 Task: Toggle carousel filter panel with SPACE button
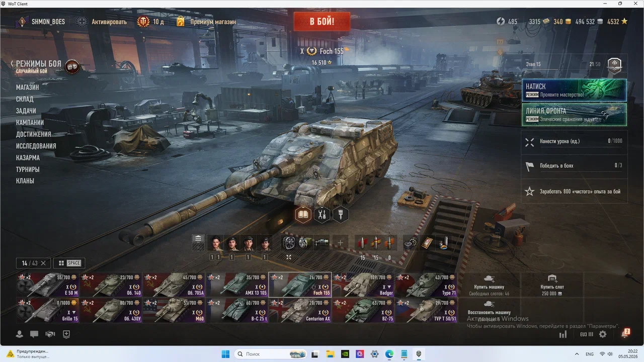[69, 263]
